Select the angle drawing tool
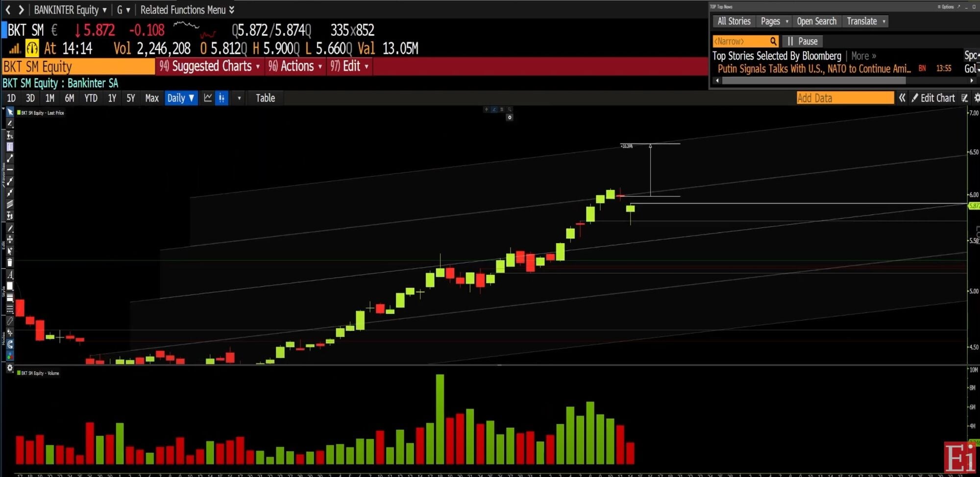 coord(10,123)
